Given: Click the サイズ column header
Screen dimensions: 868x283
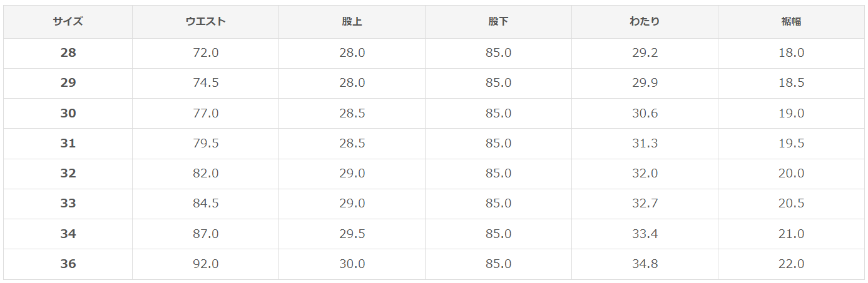Looking at the screenshot, I should (x=68, y=21).
